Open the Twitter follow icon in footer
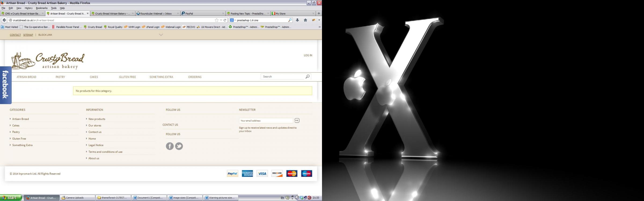This screenshot has width=644, height=201. [x=179, y=146]
